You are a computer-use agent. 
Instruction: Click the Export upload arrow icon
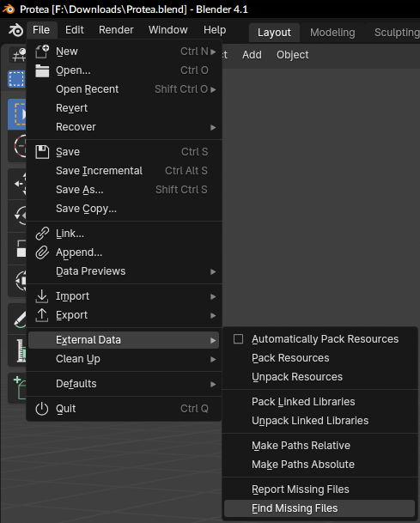point(42,315)
